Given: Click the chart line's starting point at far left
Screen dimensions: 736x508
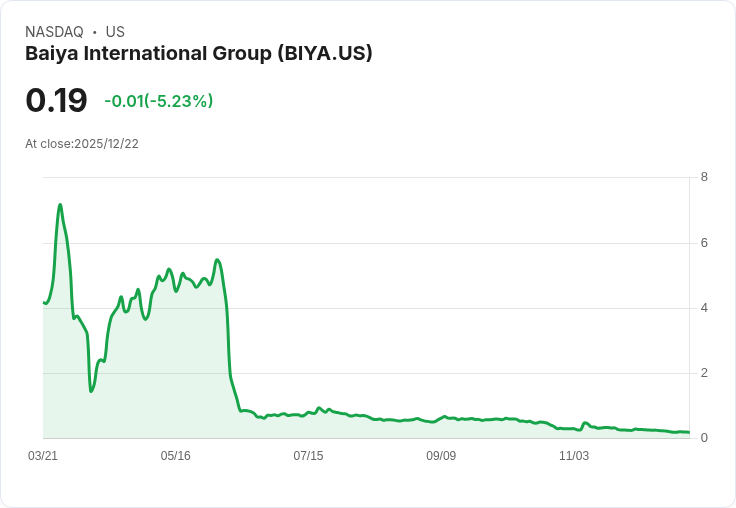Looking at the screenshot, I should pyautogui.click(x=44, y=302).
